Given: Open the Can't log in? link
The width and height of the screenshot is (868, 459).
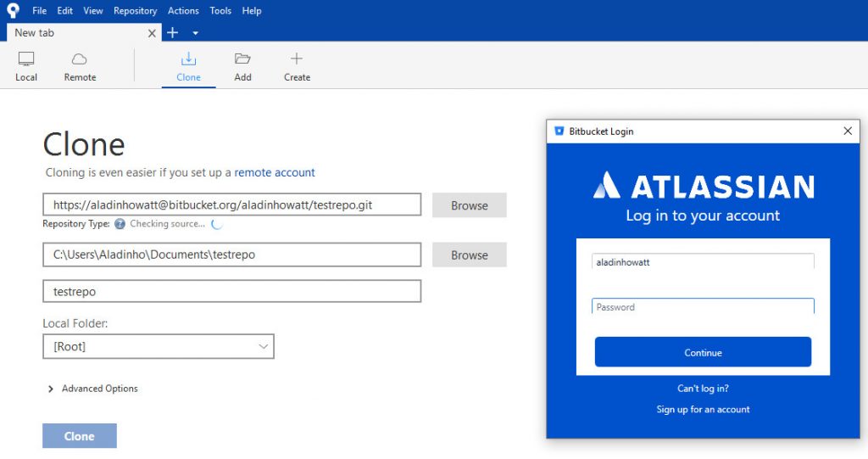Looking at the screenshot, I should 703,389.
